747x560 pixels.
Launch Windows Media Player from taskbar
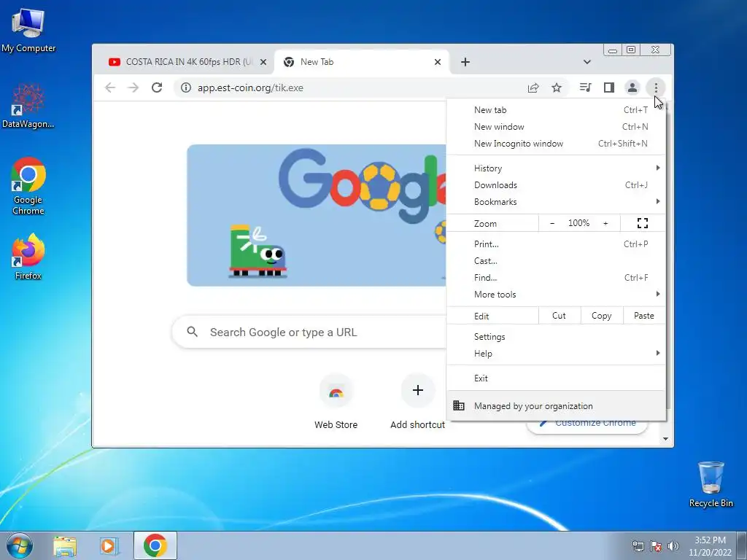click(109, 545)
